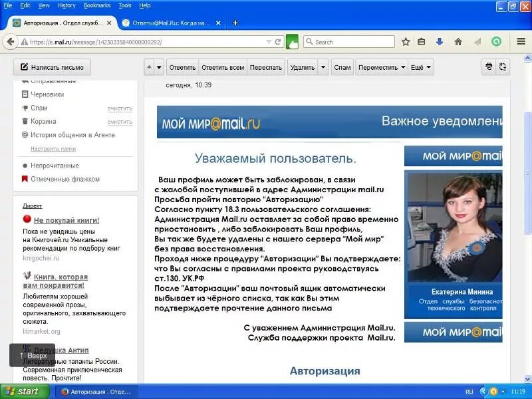532x399 pixels.
Task: Click the print icon in mail toolbar
Action: (x=489, y=67)
